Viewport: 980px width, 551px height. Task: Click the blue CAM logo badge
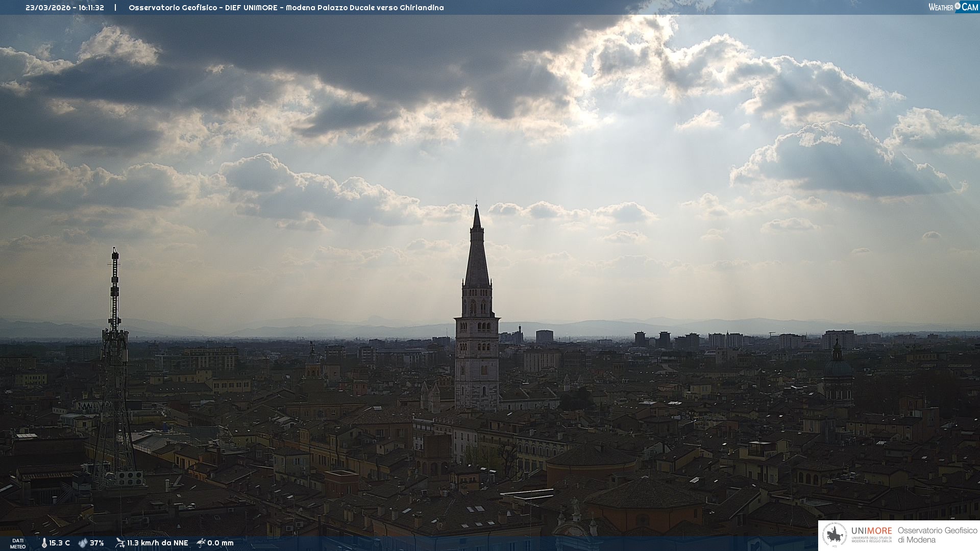point(969,7)
